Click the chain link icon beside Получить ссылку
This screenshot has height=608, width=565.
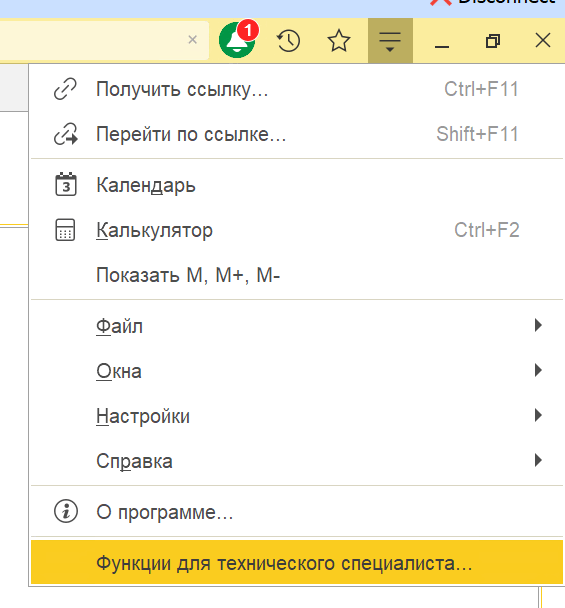point(65,89)
